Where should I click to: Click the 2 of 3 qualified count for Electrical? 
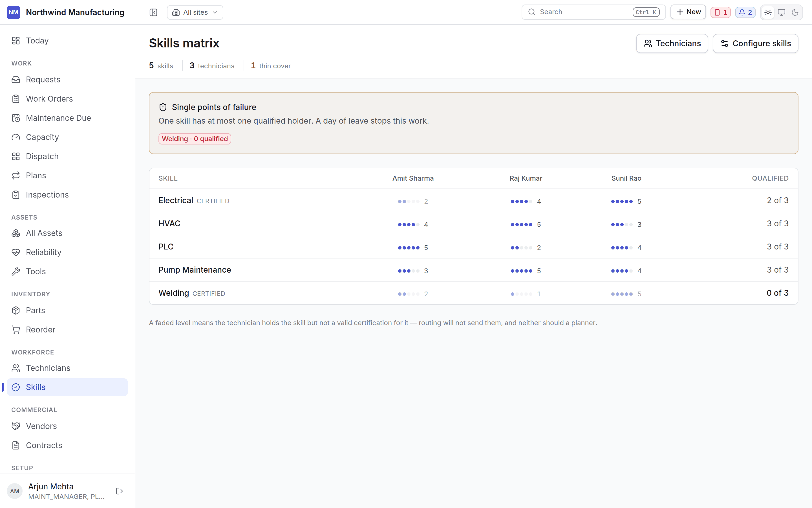(777, 200)
